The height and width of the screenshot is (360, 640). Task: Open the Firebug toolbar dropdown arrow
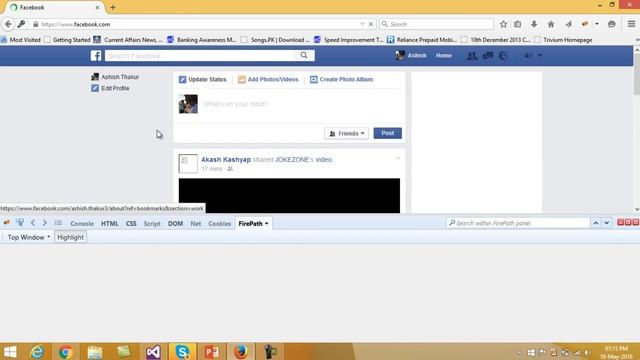(597, 24)
